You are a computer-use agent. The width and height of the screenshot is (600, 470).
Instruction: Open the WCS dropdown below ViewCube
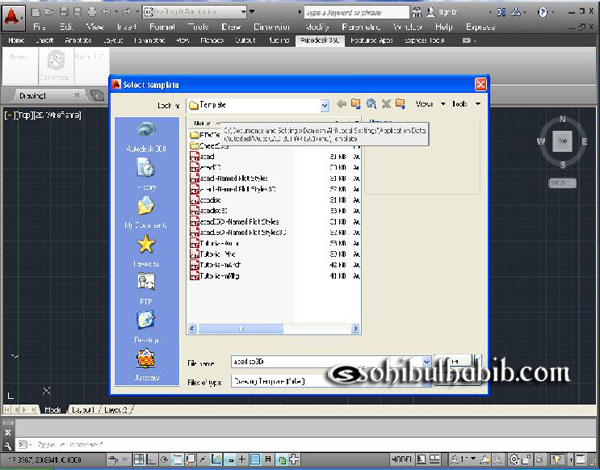click(562, 183)
